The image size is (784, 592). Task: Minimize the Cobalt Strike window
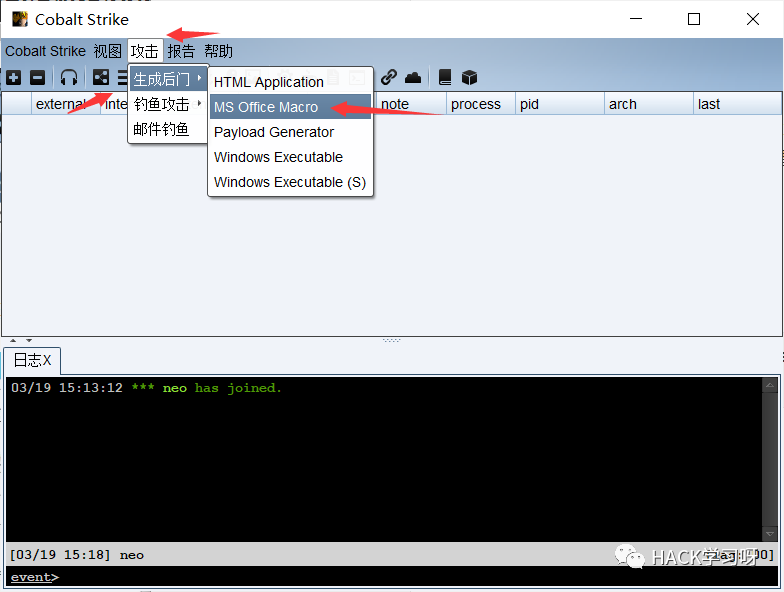[x=636, y=19]
